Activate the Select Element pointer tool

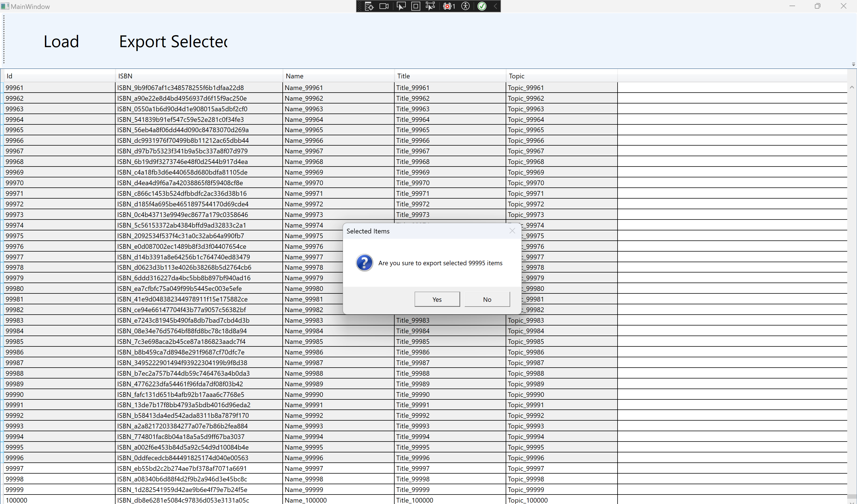click(x=401, y=6)
